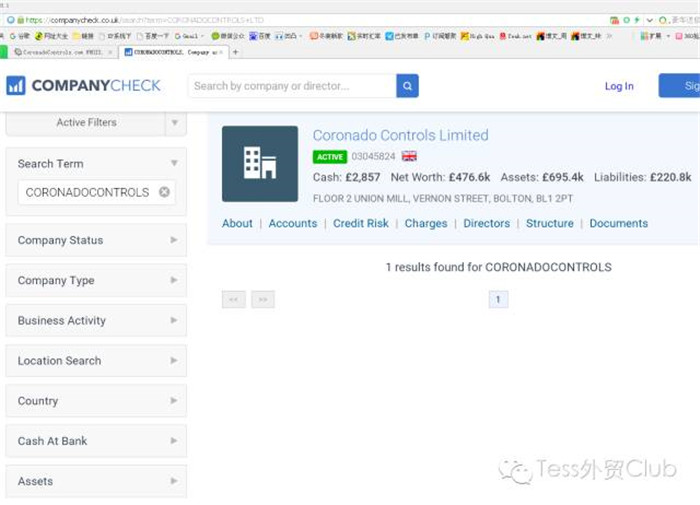Image resolution: width=700 pixels, height=505 pixels.
Task: Open the Structure link
Action: click(550, 223)
